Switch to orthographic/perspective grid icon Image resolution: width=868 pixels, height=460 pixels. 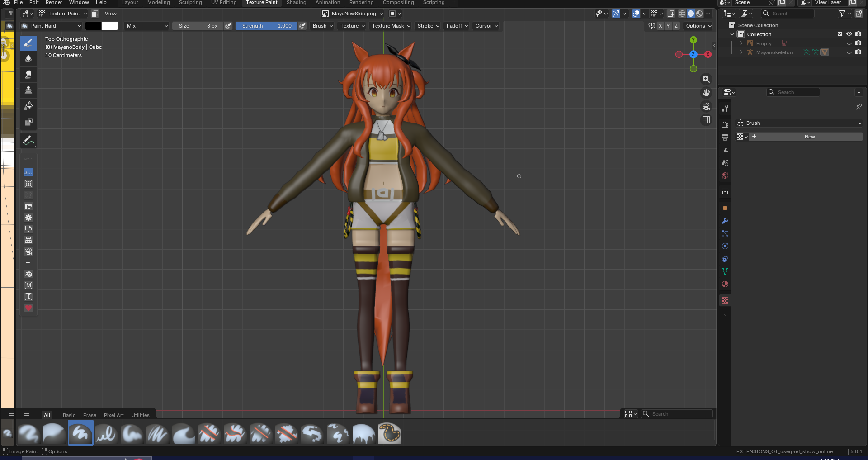(706, 120)
